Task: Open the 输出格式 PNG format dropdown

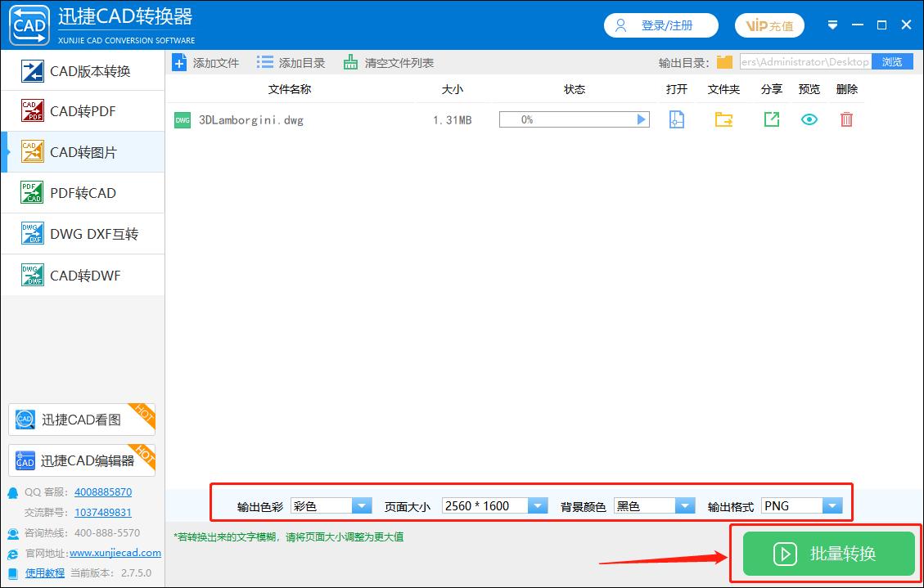Action: [832, 505]
